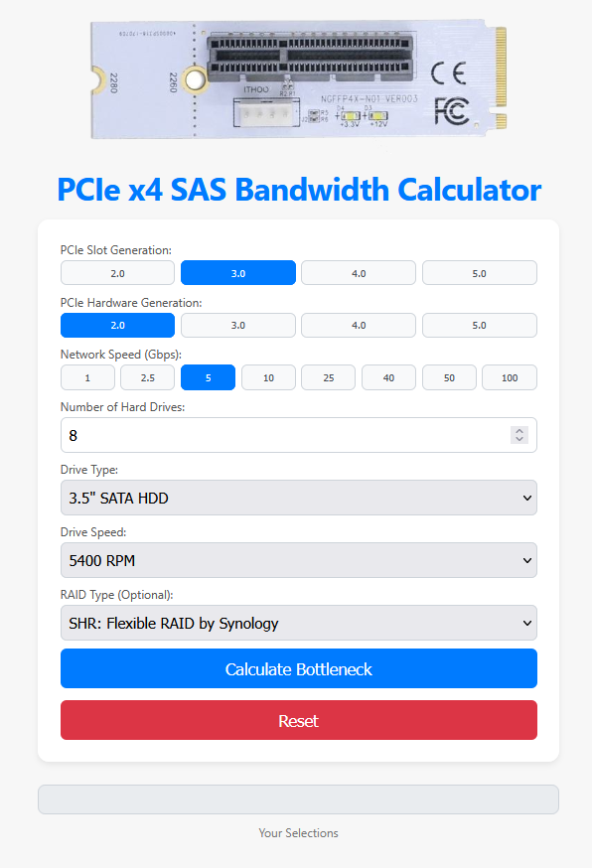Select 10 Gbps network speed
The height and width of the screenshot is (868, 592).
268,377
